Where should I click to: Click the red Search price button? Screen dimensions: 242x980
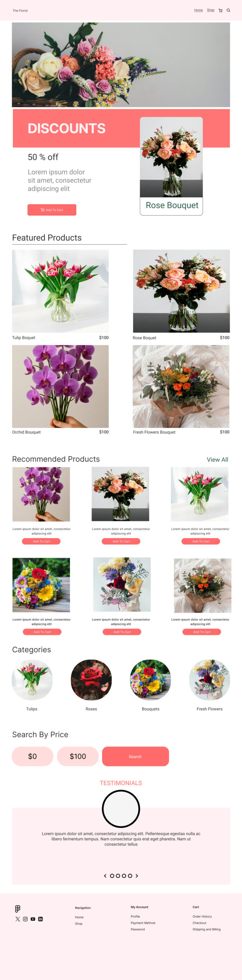pyautogui.click(x=135, y=756)
